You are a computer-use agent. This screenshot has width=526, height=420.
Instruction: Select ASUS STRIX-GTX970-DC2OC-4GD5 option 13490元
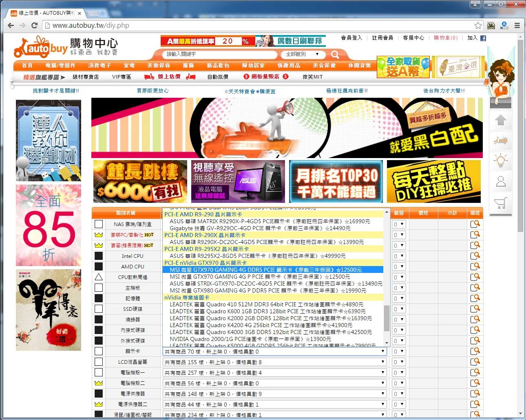click(273, 284)
